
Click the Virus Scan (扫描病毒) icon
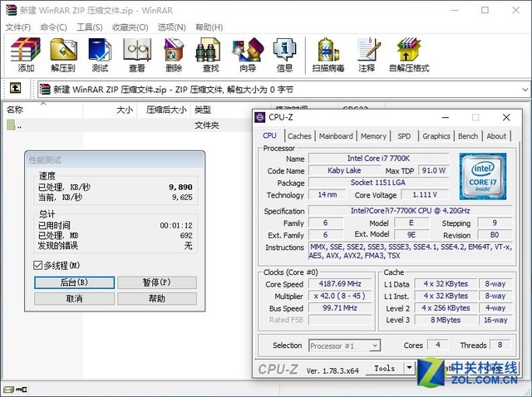328,54
